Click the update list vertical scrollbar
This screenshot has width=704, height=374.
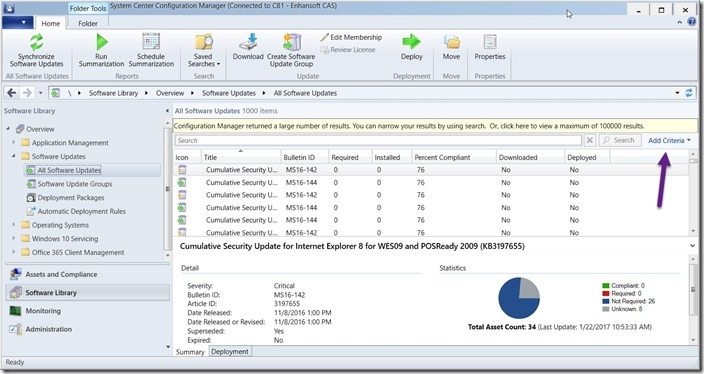(693, 193)
